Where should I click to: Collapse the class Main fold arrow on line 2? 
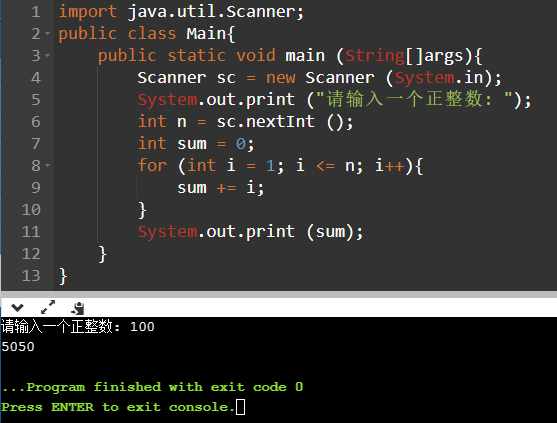[x=48, y=34]
